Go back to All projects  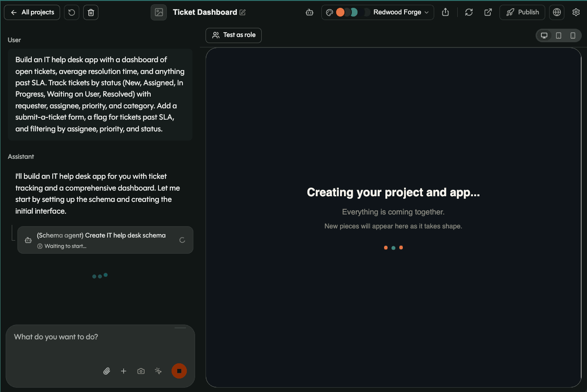click(x=32, y=12)
